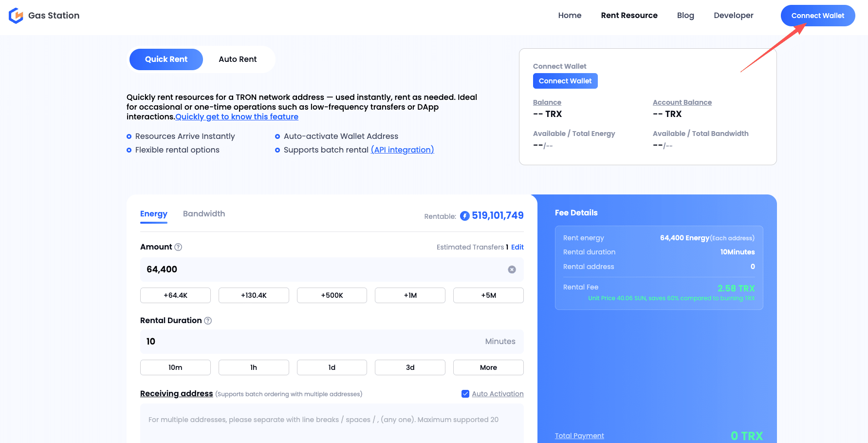Focus the receiving address text area

tap(332, 423)
